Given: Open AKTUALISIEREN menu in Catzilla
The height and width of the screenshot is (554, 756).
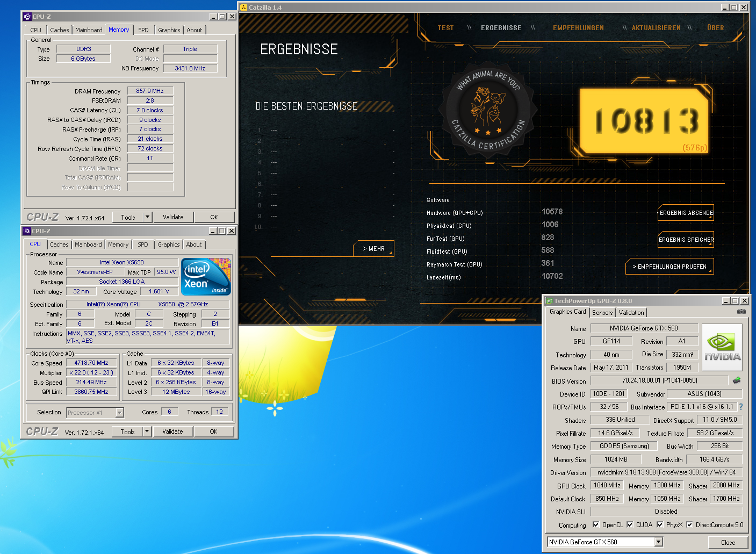Looking at the screenshot, I should click(x=656, y=28).
